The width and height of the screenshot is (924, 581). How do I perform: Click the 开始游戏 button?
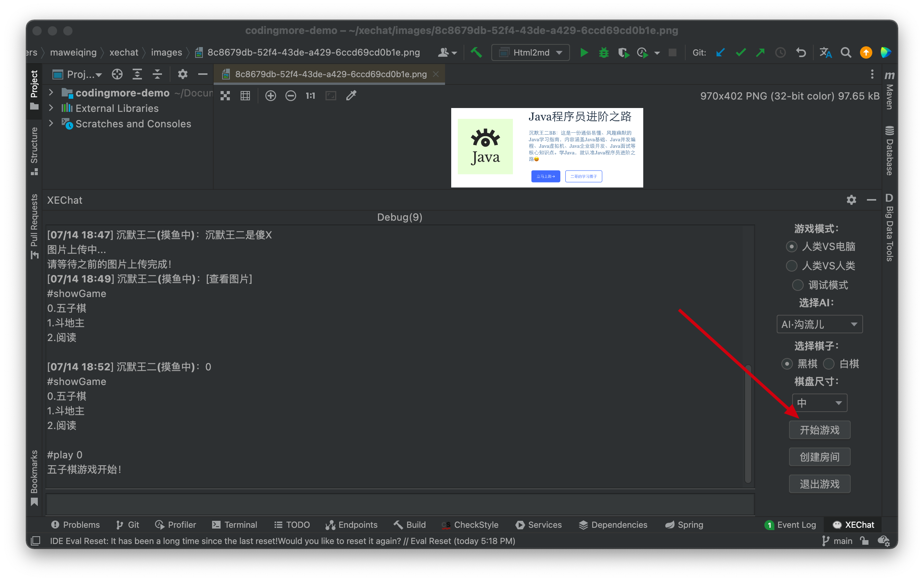tap(819, 430)
